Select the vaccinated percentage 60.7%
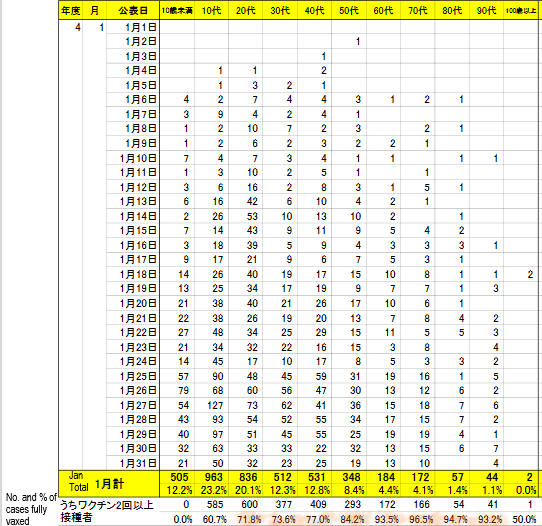 214,519
